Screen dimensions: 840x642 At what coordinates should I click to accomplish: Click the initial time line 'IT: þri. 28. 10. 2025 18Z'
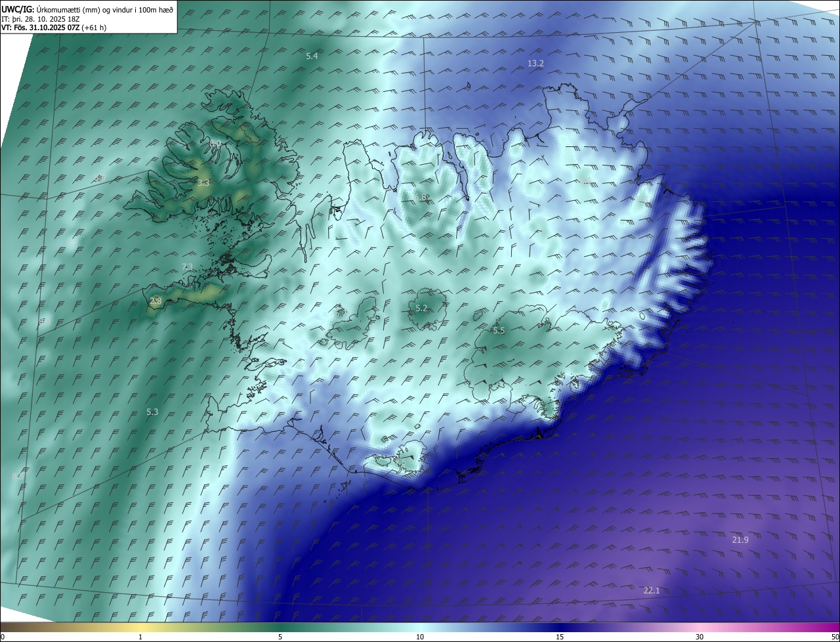[41, 18]
